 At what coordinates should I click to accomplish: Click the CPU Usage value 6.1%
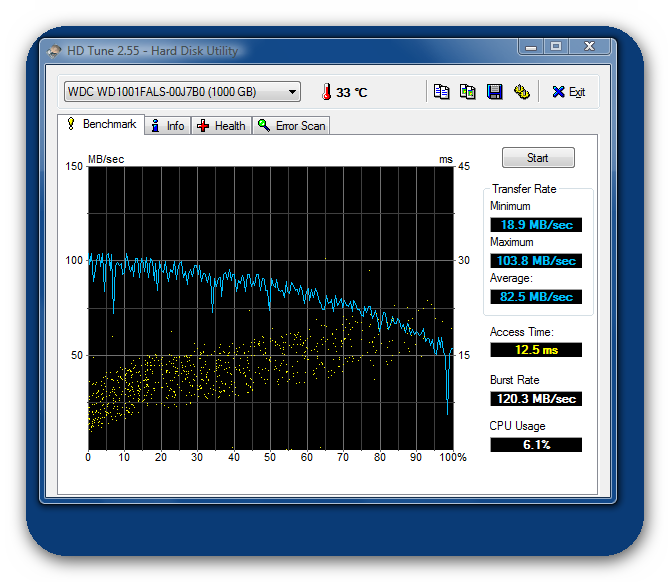[x=536, y=444]
